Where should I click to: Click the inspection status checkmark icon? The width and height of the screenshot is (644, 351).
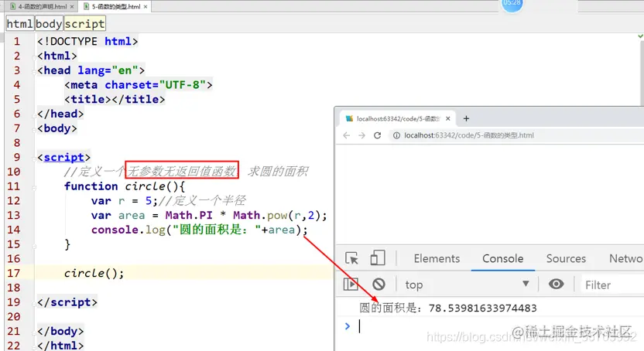[640, 36]
